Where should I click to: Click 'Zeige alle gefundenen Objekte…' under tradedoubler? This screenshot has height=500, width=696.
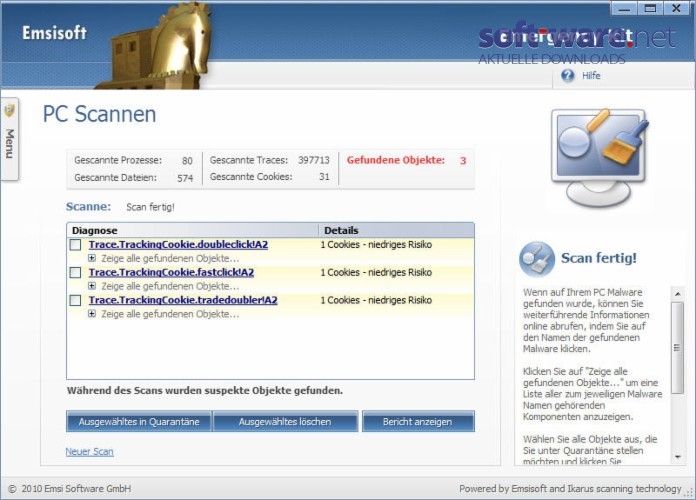coord(170,314)
